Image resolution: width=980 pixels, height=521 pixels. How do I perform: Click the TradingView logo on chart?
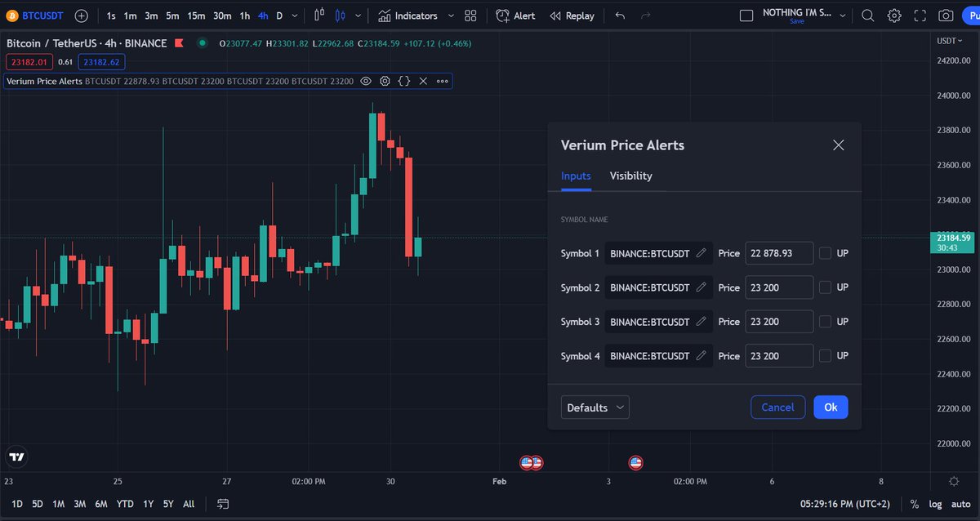pyautogui.click(x=16, y=457)
